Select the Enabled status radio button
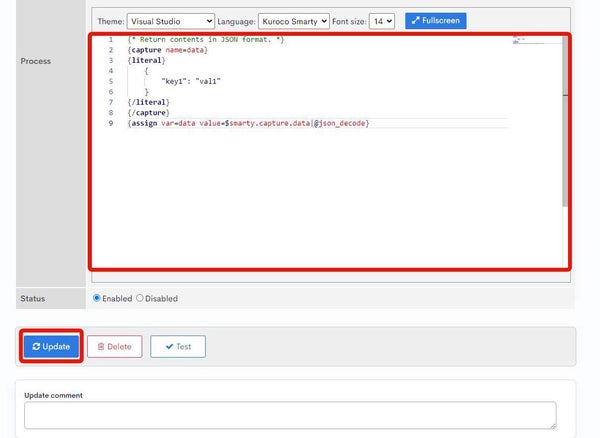 [x=97, y=298]
